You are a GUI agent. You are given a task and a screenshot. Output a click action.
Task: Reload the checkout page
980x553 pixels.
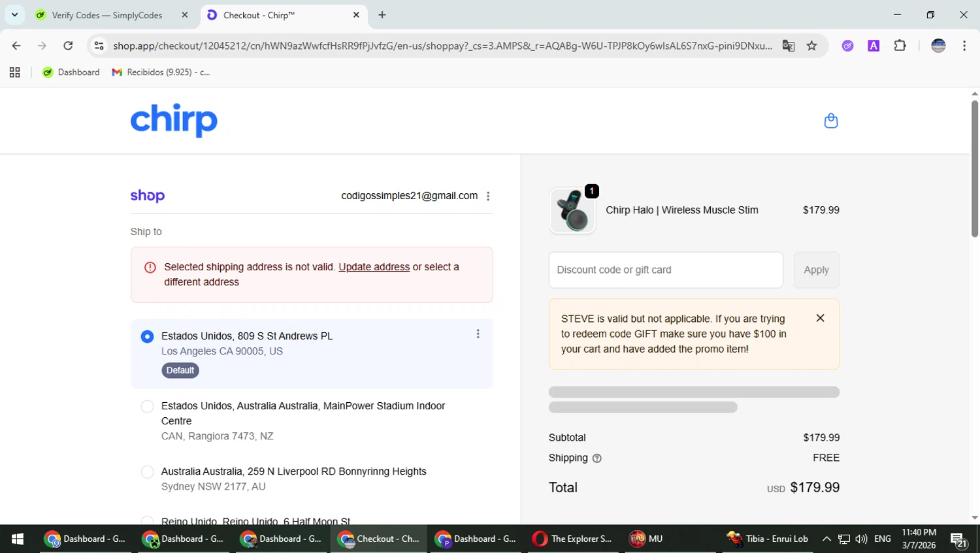tap(68, 46)
